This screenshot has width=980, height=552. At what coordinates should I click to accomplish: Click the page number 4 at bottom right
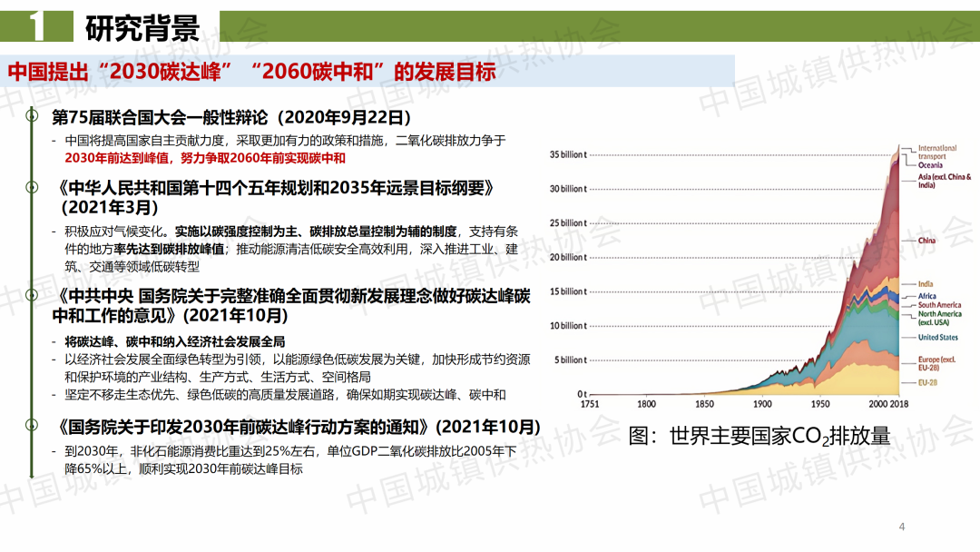[x=901, y=527]
